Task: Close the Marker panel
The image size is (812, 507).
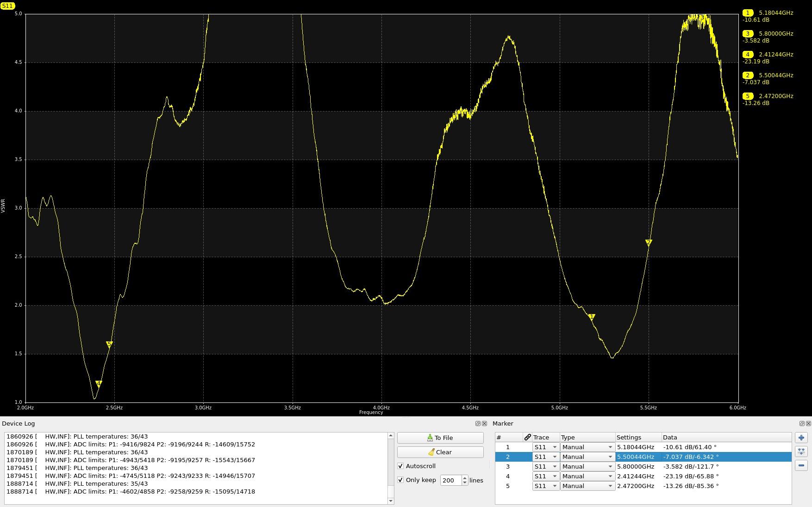Action: click(809, 423)
